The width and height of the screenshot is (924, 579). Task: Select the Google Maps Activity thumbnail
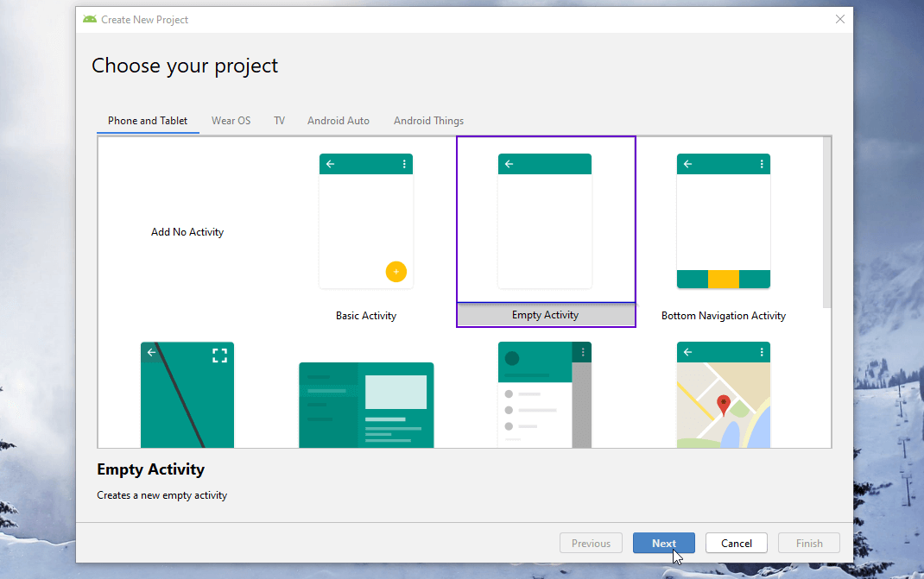tap(724, 394)
